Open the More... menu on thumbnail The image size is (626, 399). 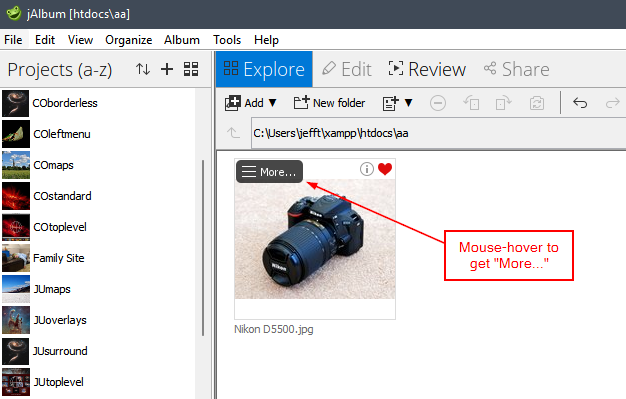click(x=269, y=172)
